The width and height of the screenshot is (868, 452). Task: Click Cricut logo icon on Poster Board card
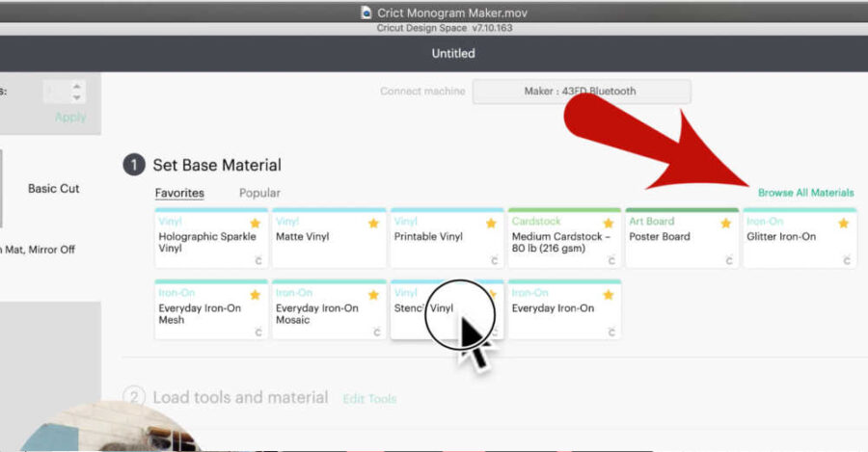728,260
